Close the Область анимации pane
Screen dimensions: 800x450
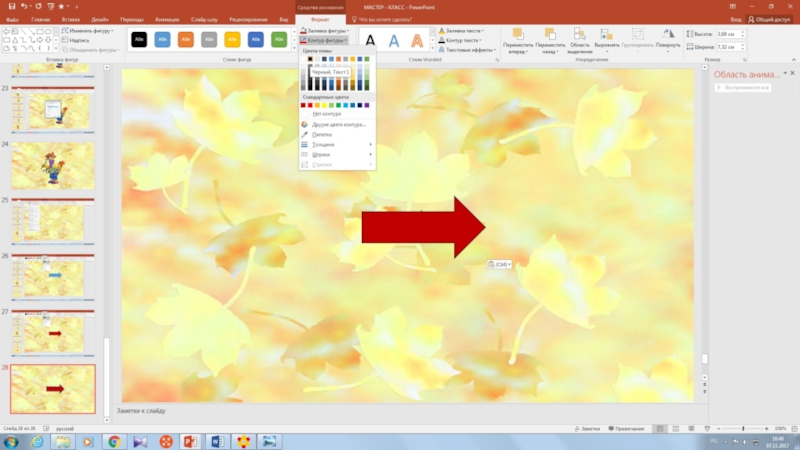tap(792, 73)
